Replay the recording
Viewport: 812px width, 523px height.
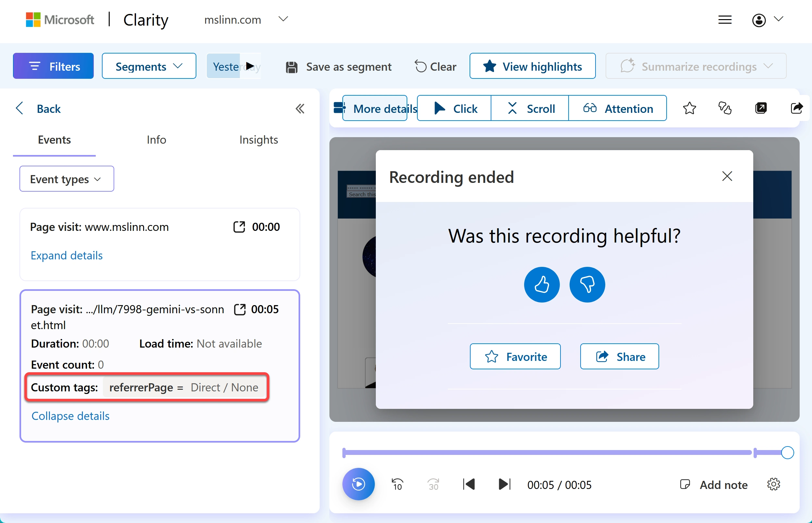[x=358, y=484]
